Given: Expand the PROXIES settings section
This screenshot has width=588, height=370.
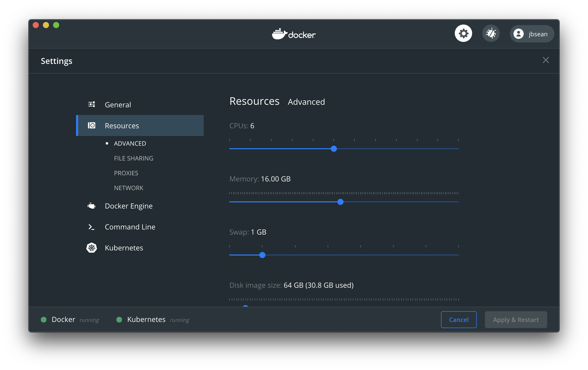Looking at the screenshot, I should (126, 173).
